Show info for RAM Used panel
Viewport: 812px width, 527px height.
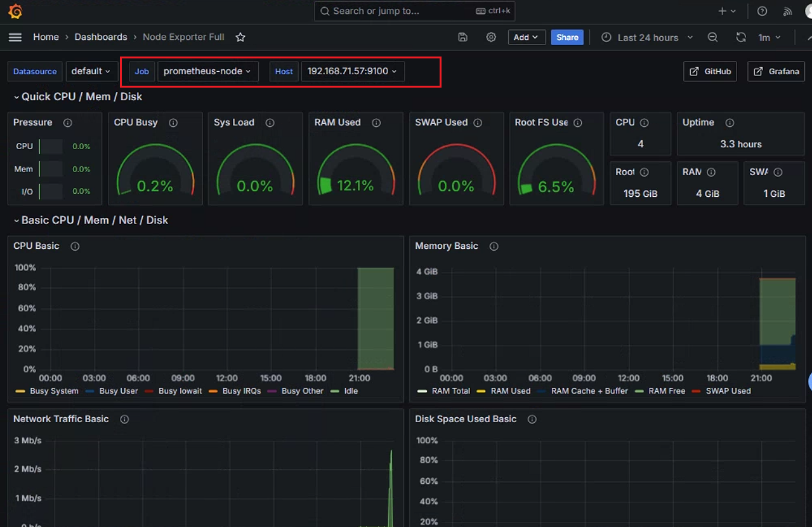376,123
